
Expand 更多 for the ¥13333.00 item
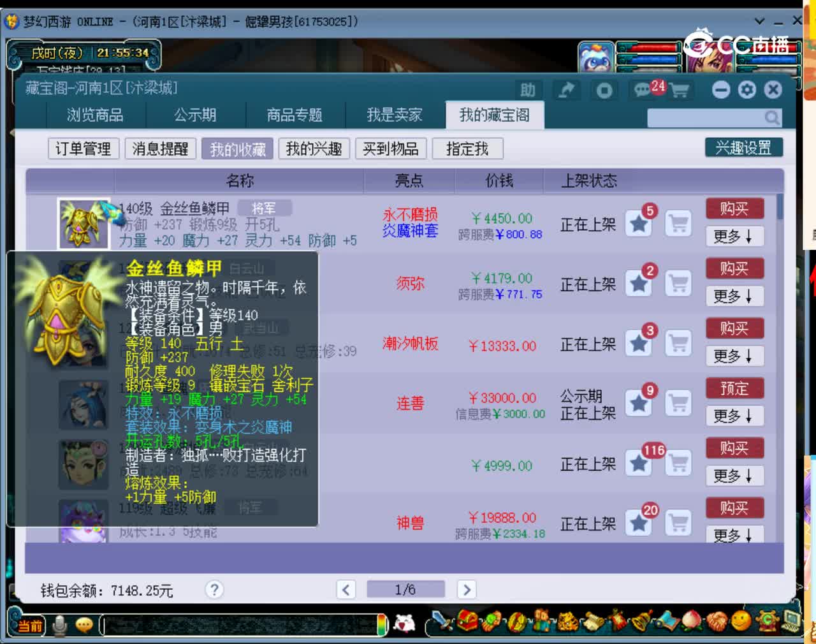point(734,356)
